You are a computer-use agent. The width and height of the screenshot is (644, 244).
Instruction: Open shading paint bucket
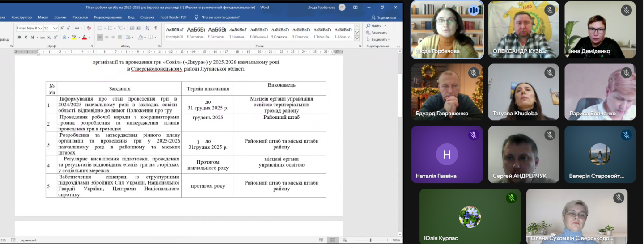click(140, 37)
